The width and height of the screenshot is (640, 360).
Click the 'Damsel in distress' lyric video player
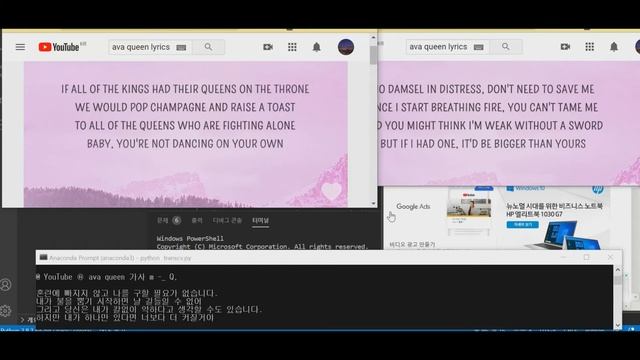point(509,123)
